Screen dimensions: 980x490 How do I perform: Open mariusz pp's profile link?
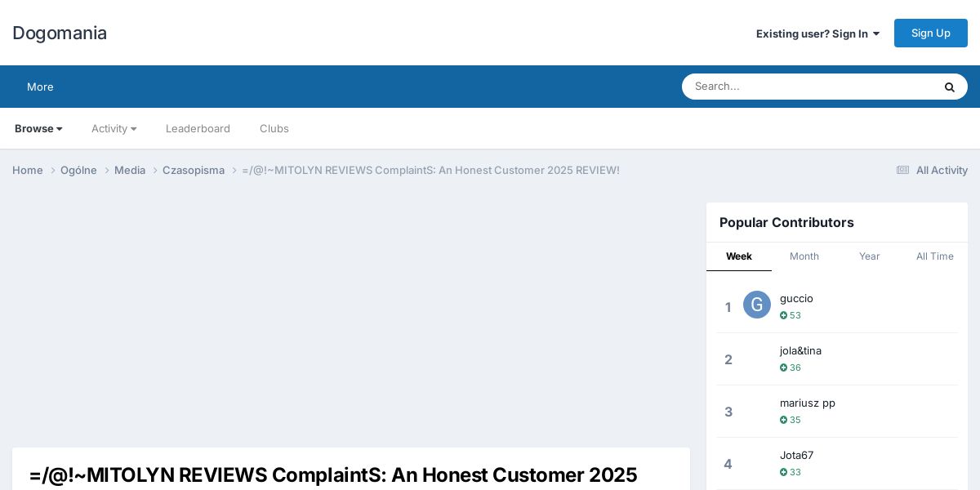pos(808,403)
